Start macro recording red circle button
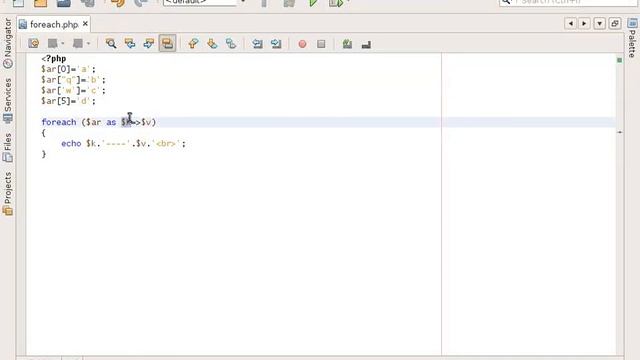The image size is (640, 360). point(302,44)
